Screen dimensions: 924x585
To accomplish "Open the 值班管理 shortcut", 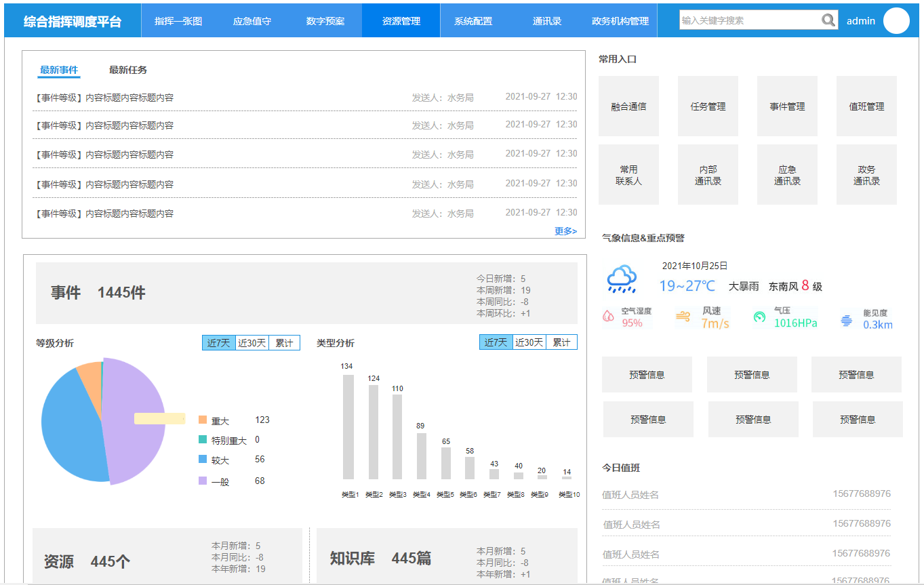I will pyautogui.click(x=866, y=106).
